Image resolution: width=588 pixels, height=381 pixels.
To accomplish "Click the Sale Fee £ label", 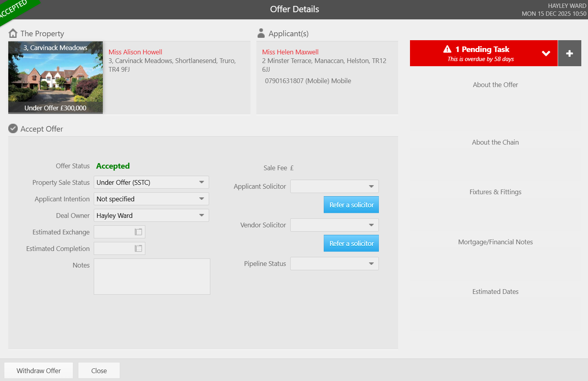I will point(278,168).
